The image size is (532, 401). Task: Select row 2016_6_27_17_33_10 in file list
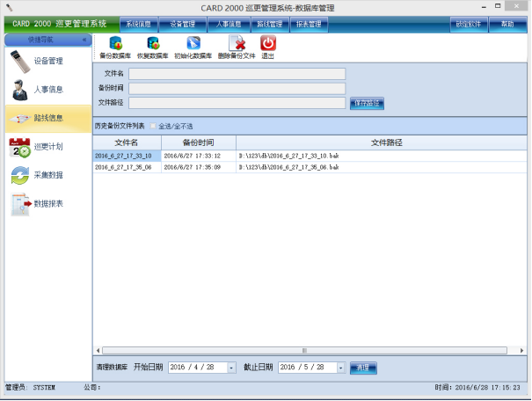(127, 156)
